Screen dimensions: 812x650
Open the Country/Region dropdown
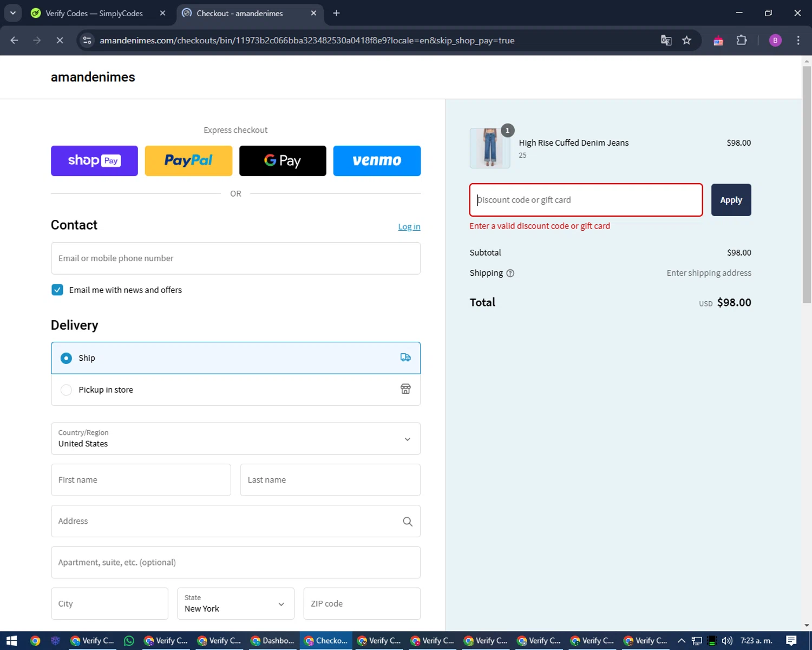coord(235,438)
